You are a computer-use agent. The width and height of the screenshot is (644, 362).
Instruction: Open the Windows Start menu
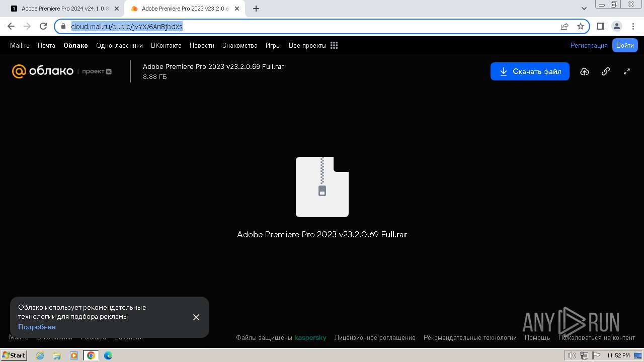pyautogui.click(x=14, y=355)
